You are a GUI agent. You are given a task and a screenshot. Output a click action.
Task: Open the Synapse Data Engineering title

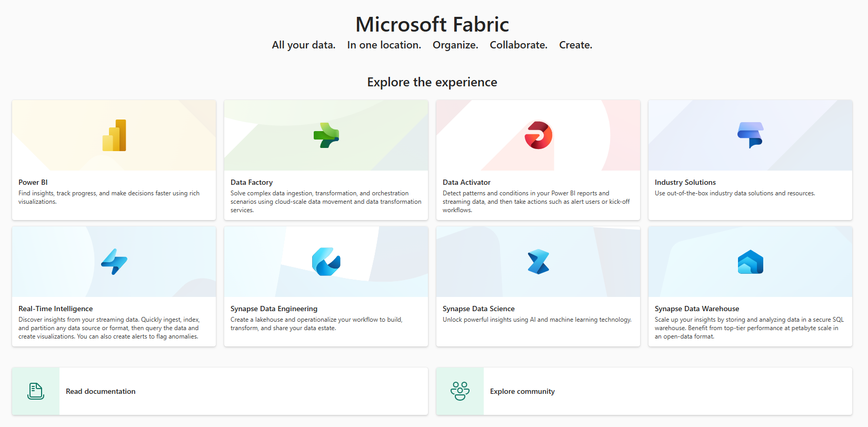pos(274,309)
